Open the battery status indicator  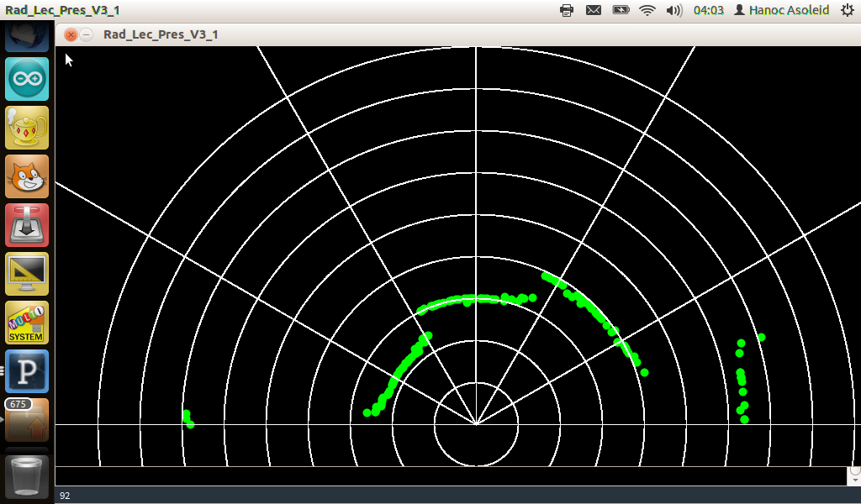(621, 10)
